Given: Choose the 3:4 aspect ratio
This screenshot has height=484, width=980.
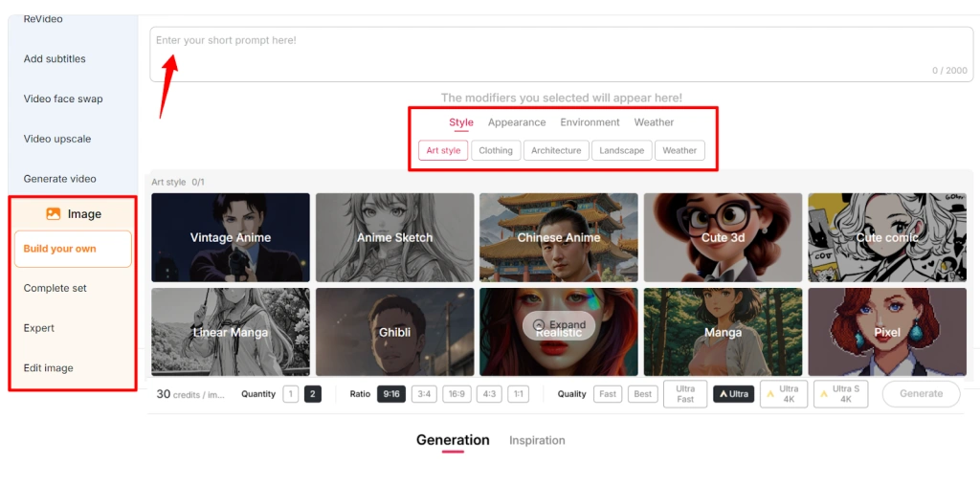Looking at the screenshot, I should (x=424, y=394).
